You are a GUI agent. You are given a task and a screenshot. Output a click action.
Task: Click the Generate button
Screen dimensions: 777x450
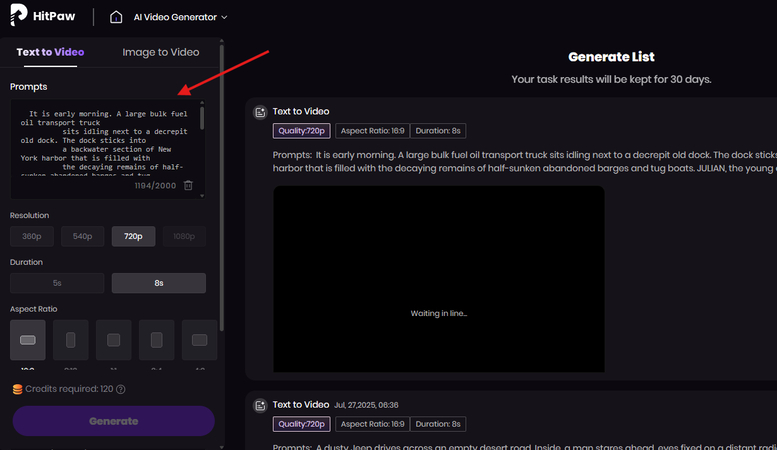(113, 421)
